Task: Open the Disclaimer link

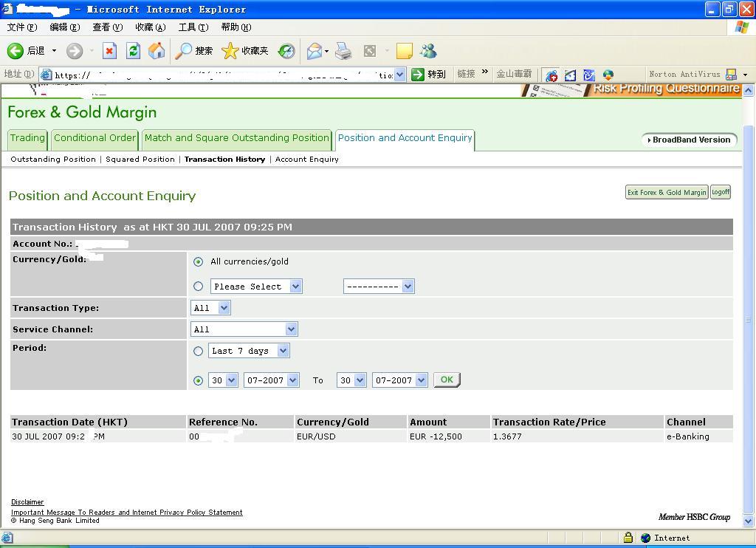Action: [x=27, y=502]
